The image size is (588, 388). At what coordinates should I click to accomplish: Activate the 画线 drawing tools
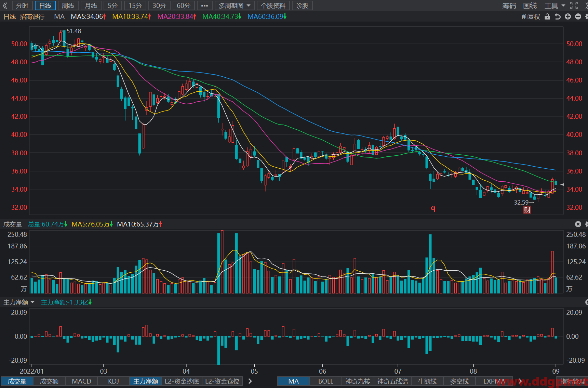530,6
